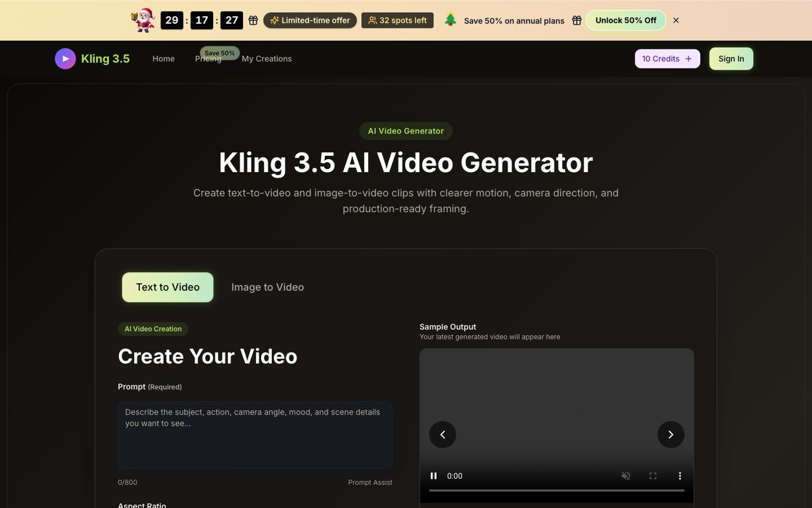
Task: Click the Christmas tree icon in banner
Action: coord(451,20)
